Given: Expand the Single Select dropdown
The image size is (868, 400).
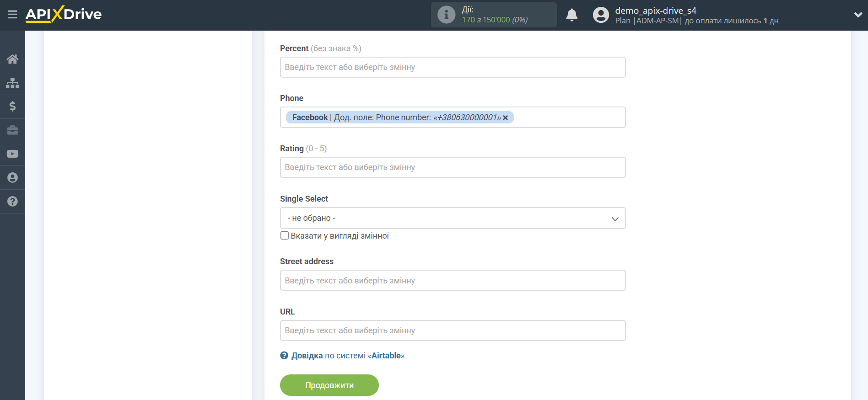Looking at the screenshot, I should coord(452,219).
